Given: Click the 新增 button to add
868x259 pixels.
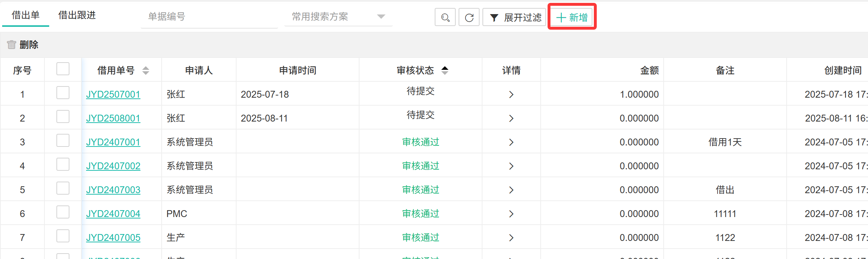Looking at the screenshot, I should [572, 17].
